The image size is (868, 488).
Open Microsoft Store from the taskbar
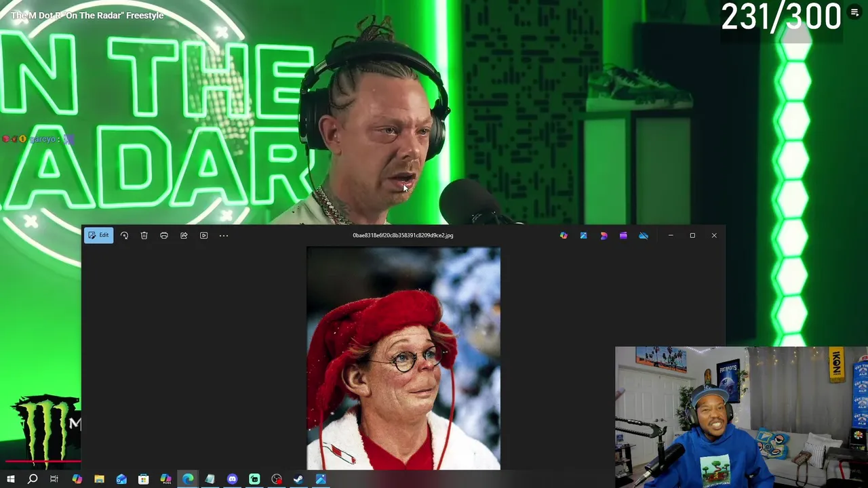(x=143, y=479)
